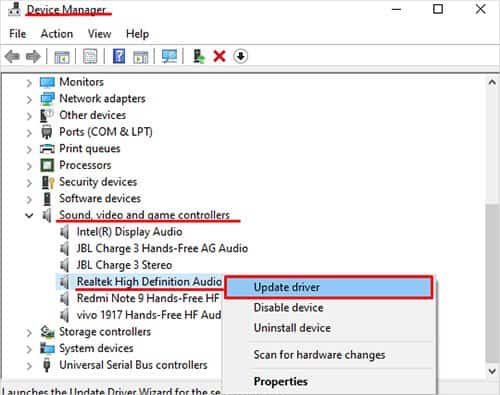Select the Intel(R) Display Audio label
The height and width of the screenshot is (395, 500).
click(129, 232)
